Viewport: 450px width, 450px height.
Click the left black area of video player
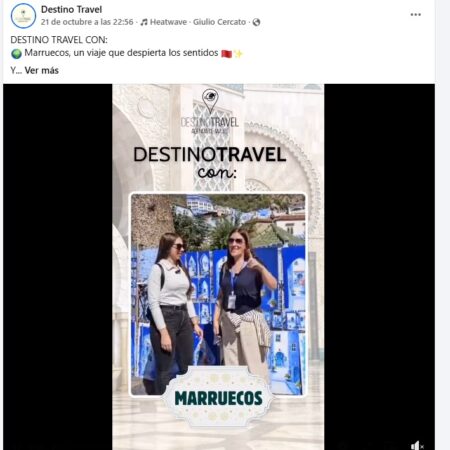pos(58,267)
